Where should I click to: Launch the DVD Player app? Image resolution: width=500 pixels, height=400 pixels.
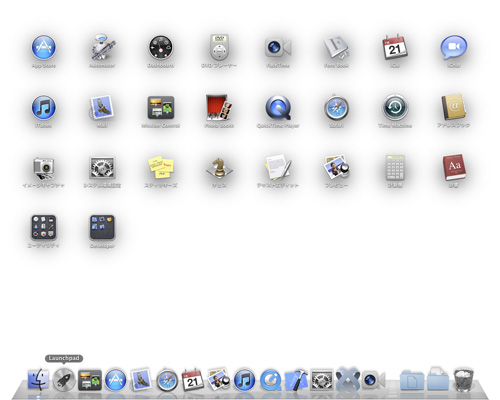click(x=219, y=47)
